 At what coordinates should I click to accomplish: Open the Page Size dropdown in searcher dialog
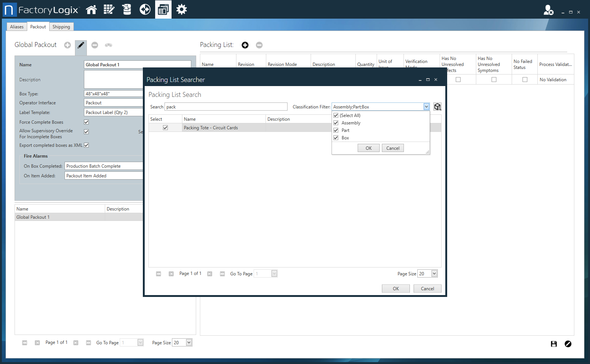434,274
